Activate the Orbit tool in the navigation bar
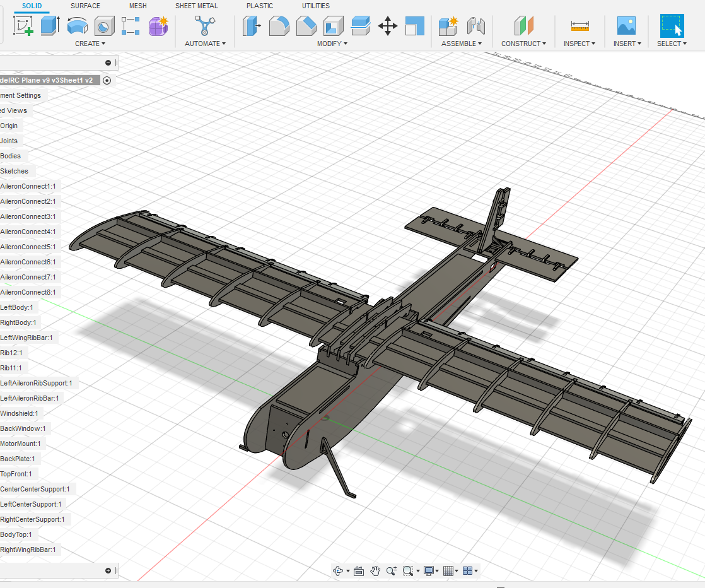705x588 pixels. coord(337,570)
